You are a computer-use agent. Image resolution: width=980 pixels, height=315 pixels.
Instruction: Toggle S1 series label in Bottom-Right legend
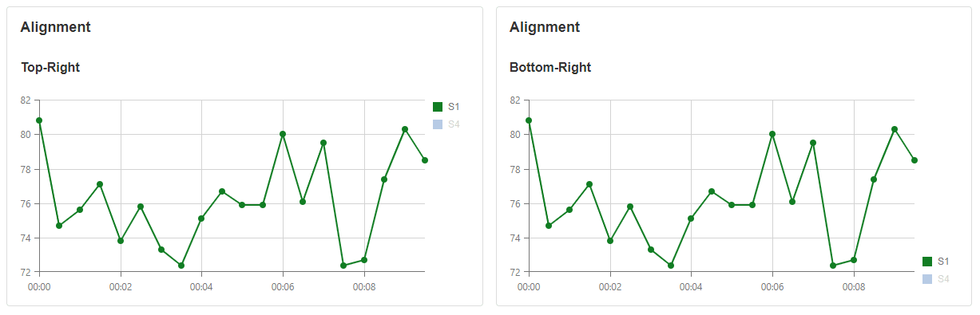[943, 262]
